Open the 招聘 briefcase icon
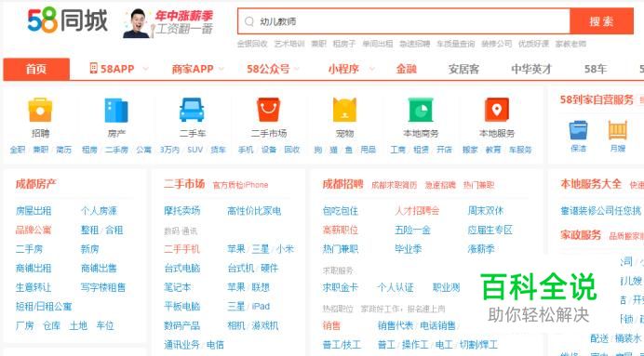 click(40, 110)
